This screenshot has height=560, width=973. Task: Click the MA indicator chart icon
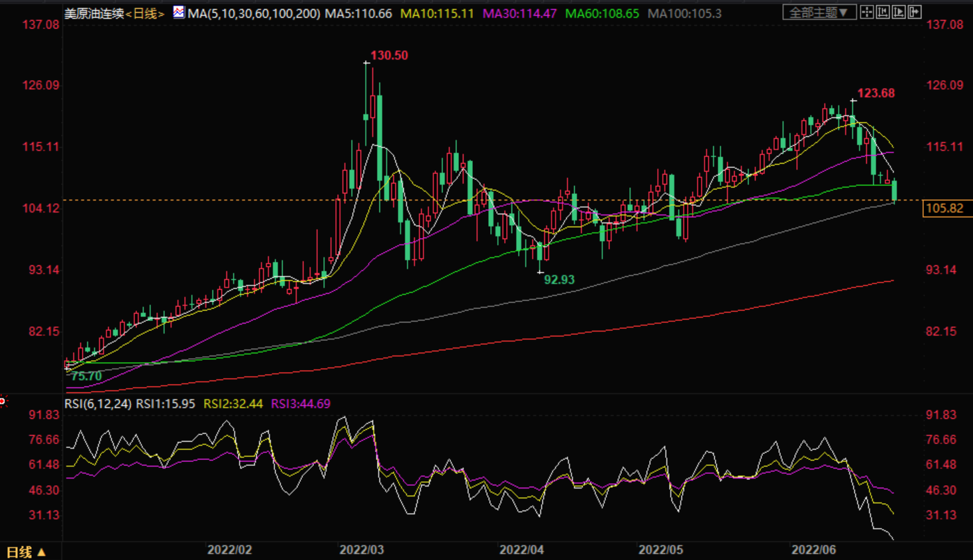point(179,12)
